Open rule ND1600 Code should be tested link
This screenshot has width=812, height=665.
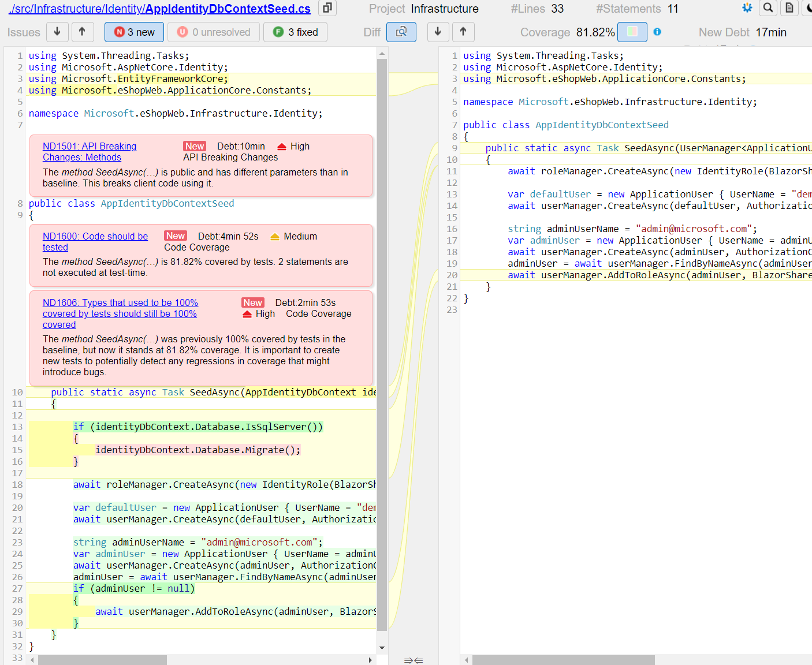pyautogui.click(x=95, y=241)
